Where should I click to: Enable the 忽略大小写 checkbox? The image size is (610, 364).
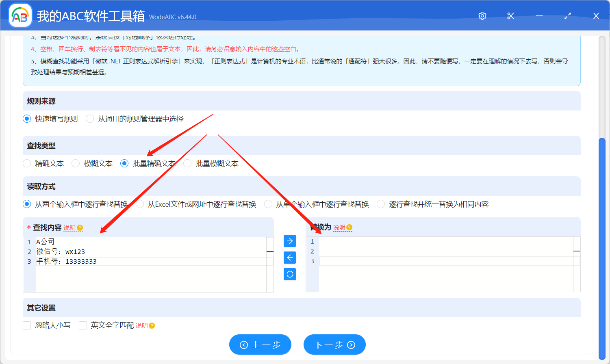click(x=27, y=325)
